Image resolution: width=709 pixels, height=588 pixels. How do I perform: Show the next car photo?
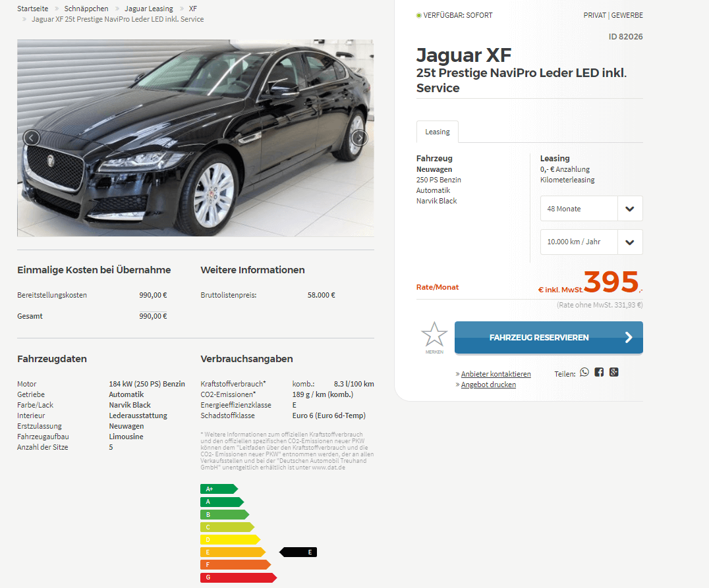[x=360, y=138]
